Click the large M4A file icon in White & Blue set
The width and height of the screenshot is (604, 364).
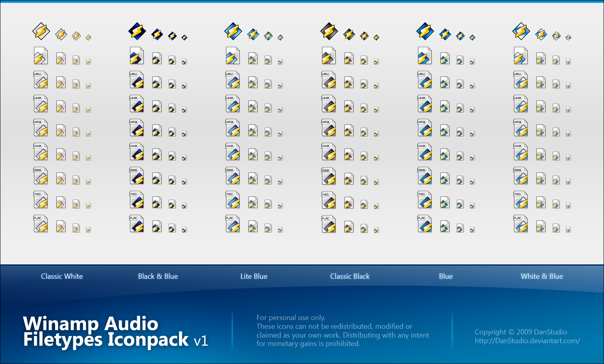521,152
